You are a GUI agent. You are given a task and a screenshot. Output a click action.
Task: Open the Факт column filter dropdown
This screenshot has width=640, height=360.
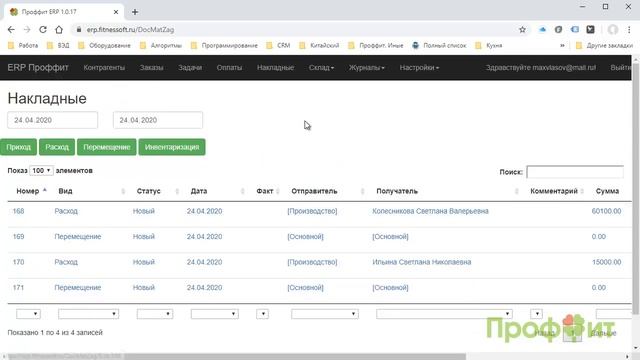point(262,314)
